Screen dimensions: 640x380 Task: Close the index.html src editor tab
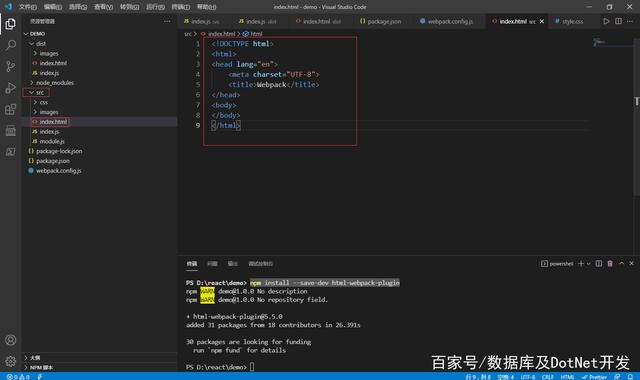click(542, 21)
